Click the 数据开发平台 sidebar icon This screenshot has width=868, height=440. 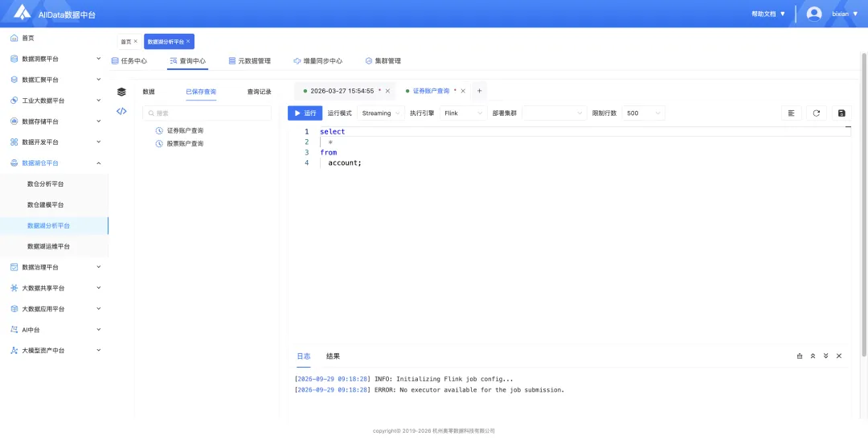tap(14, 142)
